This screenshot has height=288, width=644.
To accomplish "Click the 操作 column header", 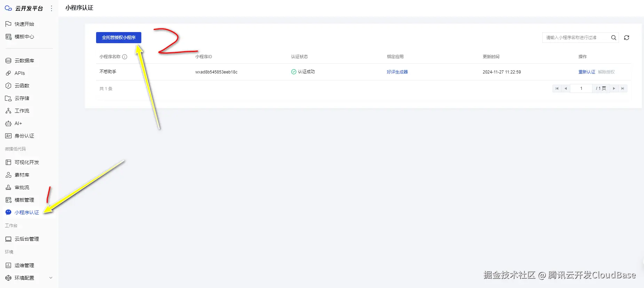I will coord(583,57).
